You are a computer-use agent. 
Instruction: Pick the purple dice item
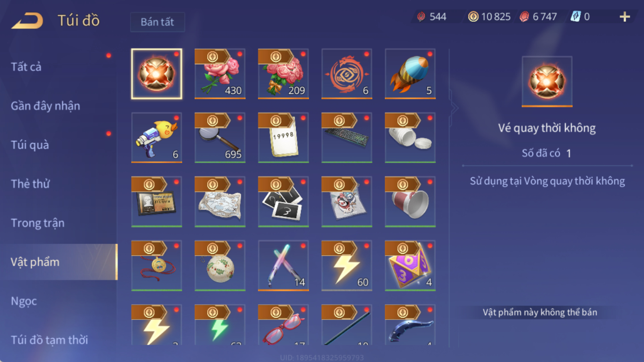410,265
